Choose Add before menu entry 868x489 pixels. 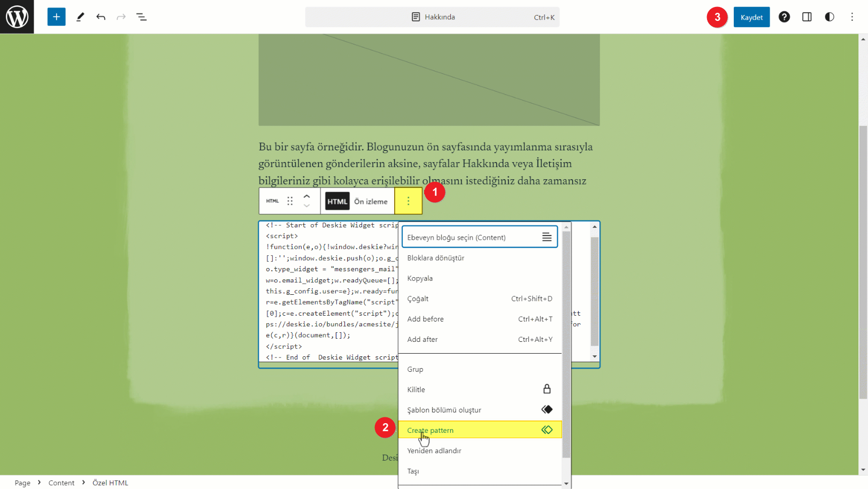[480, 319]
